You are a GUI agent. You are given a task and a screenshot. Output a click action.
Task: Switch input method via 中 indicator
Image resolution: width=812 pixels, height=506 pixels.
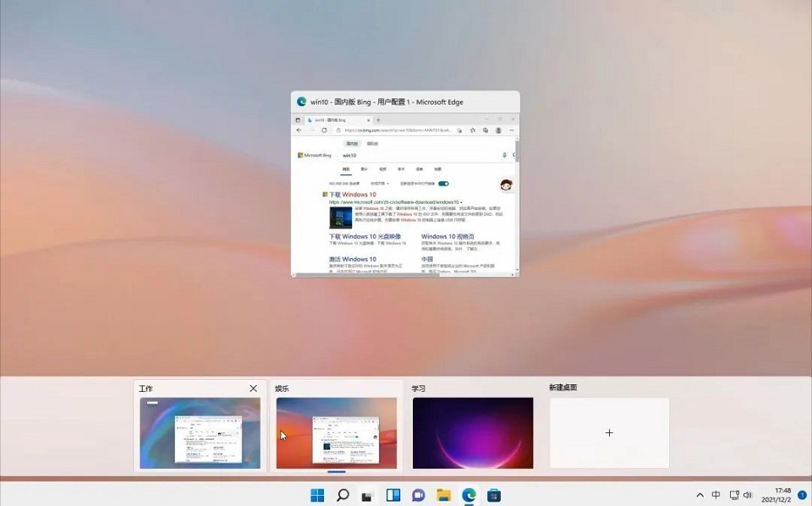[716, 495]
